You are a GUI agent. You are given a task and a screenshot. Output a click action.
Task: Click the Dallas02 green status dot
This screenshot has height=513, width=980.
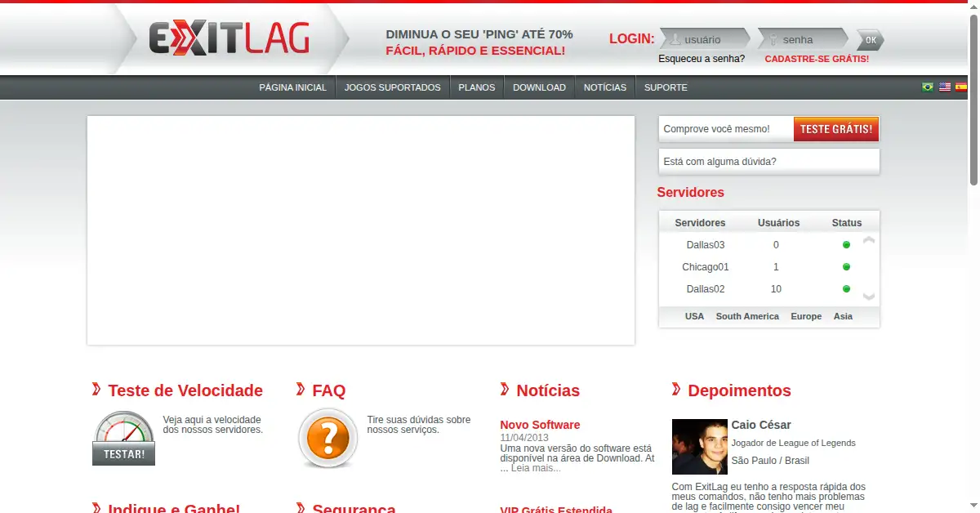click(846, 289)
